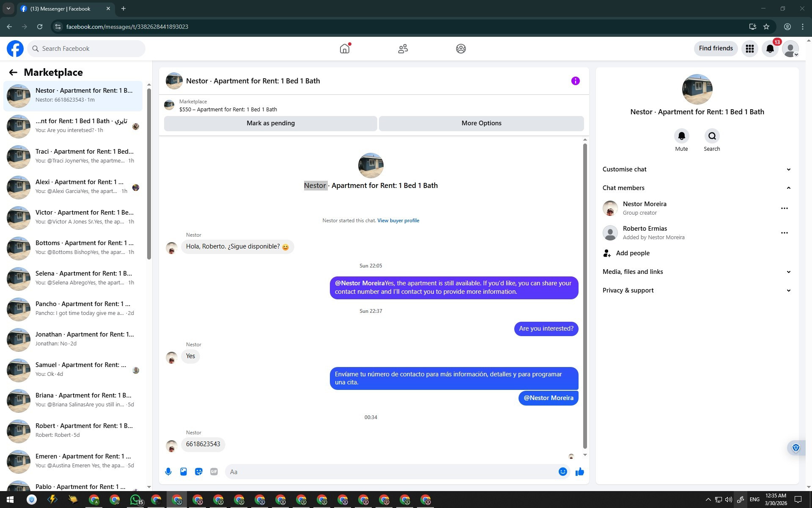This screenshot has height=508, width=812.
Task: Open the Messenger | Facebook browser tab
Action: pyautogui.click(x=66, y=8)
